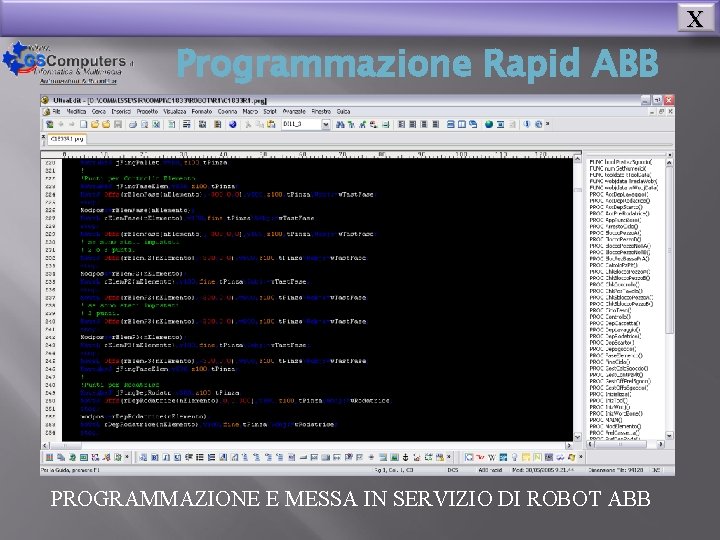Click the Save floppy disk icon
This screenshot has height=540, width=720.
(x=118, y=124)
